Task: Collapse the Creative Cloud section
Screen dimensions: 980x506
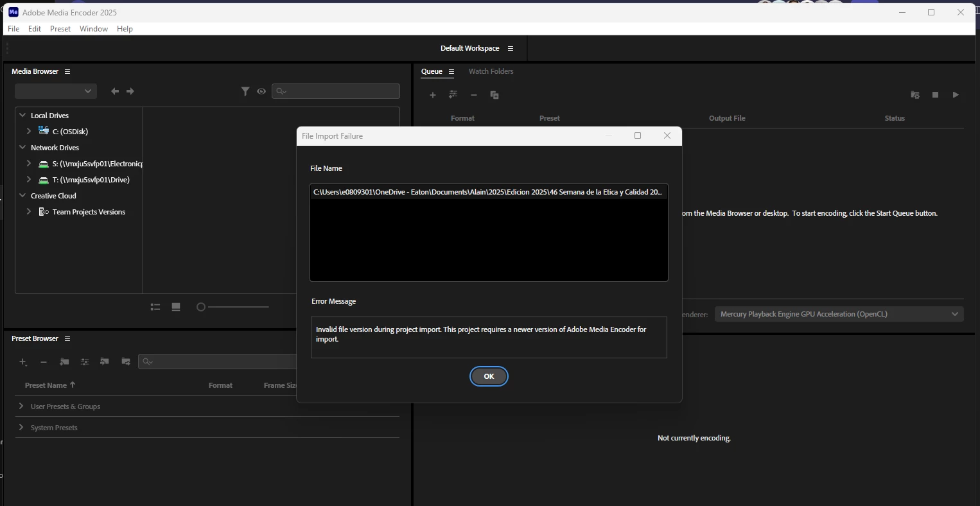Action: (x=22, y=195)
